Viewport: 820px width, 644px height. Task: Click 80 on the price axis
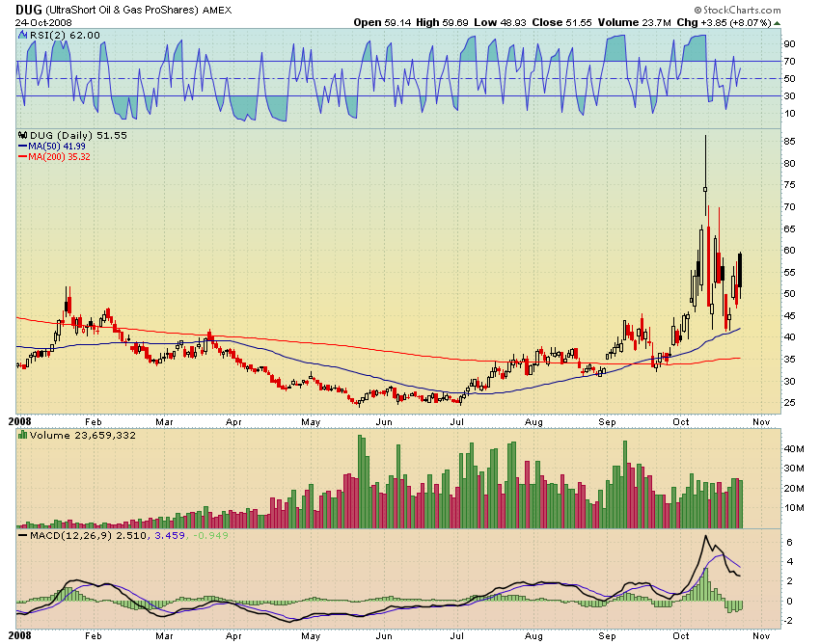click(x=790, y=164)
